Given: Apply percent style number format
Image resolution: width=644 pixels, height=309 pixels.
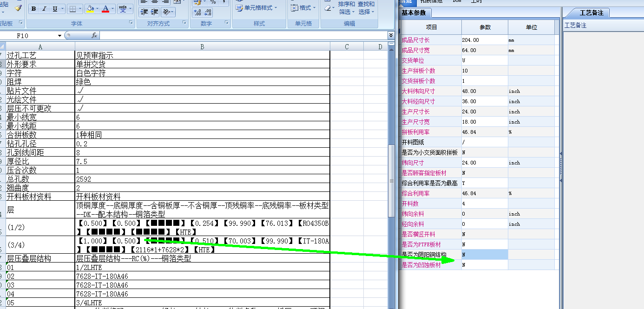Looking at the screenshot, I should [x=213, y=2].
